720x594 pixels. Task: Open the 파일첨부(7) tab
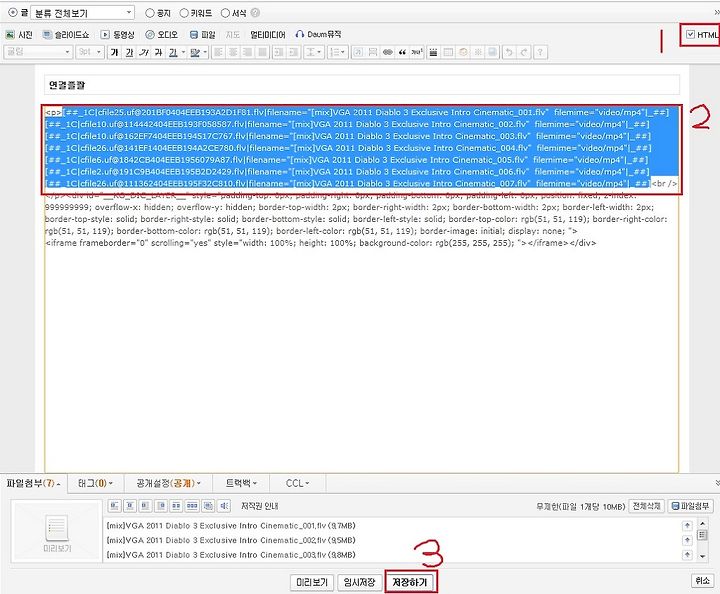click(x=34, y=483)
